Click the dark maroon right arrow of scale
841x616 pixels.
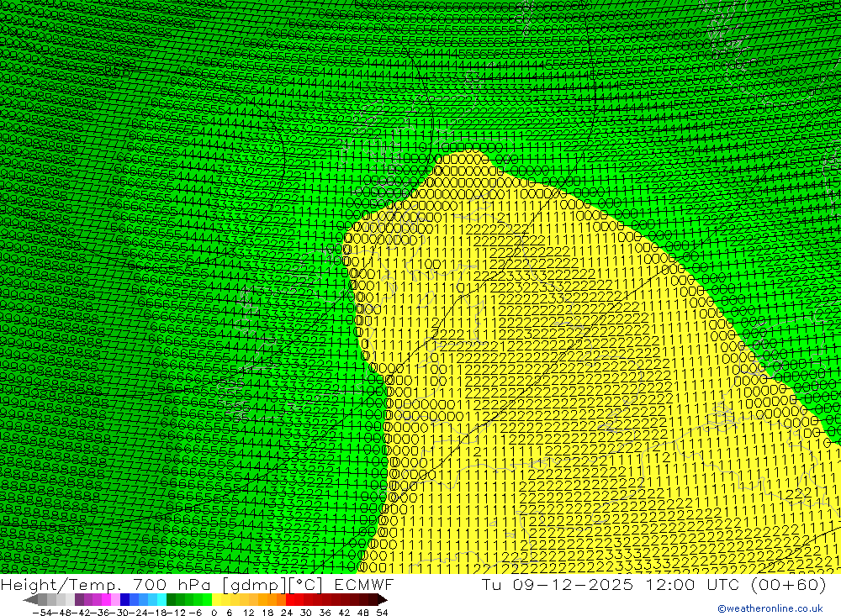tap(382, 600)
